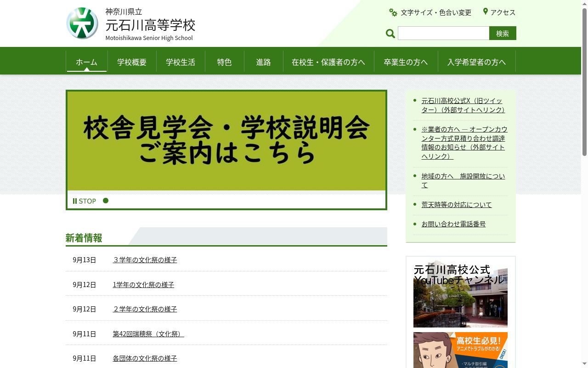Open the ３学年の文化祭の様子 news link
This screenshot has width=588, height=368.
(x=145, y=260)
